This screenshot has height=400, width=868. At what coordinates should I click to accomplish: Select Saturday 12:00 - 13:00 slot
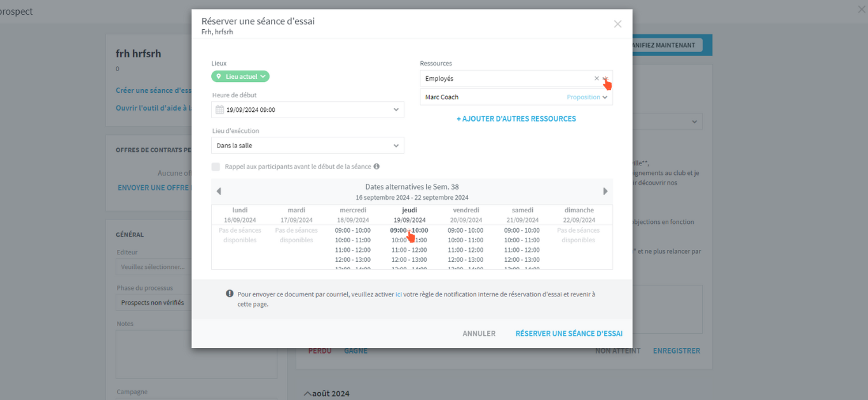[522, 260]
